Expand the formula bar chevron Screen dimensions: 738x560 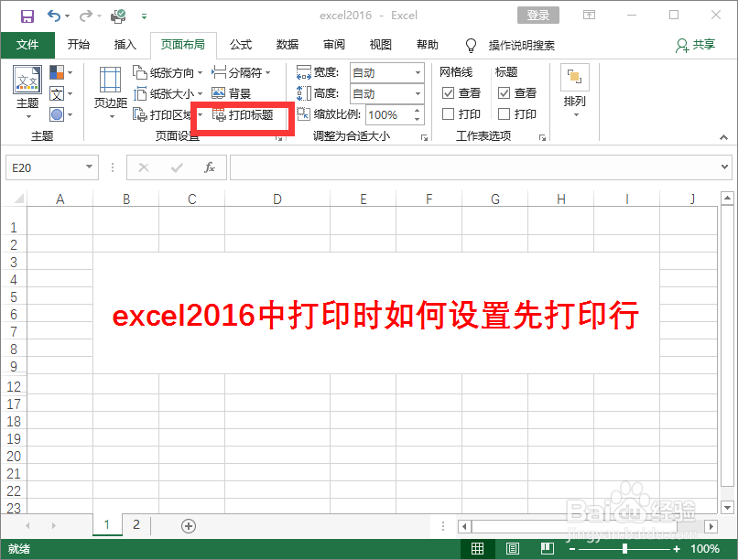point(724,167)
